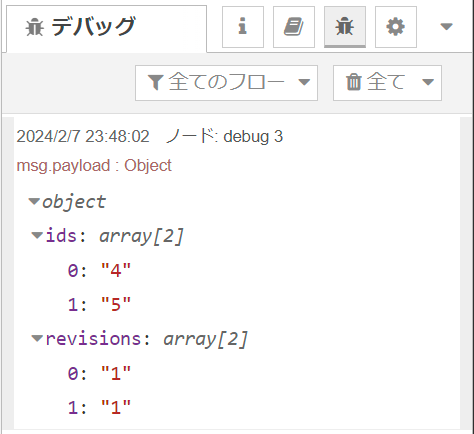The height and width of the screenshot is (434, 474).
Task: Select the ids value "4"
Action: [x=116, y=270]
